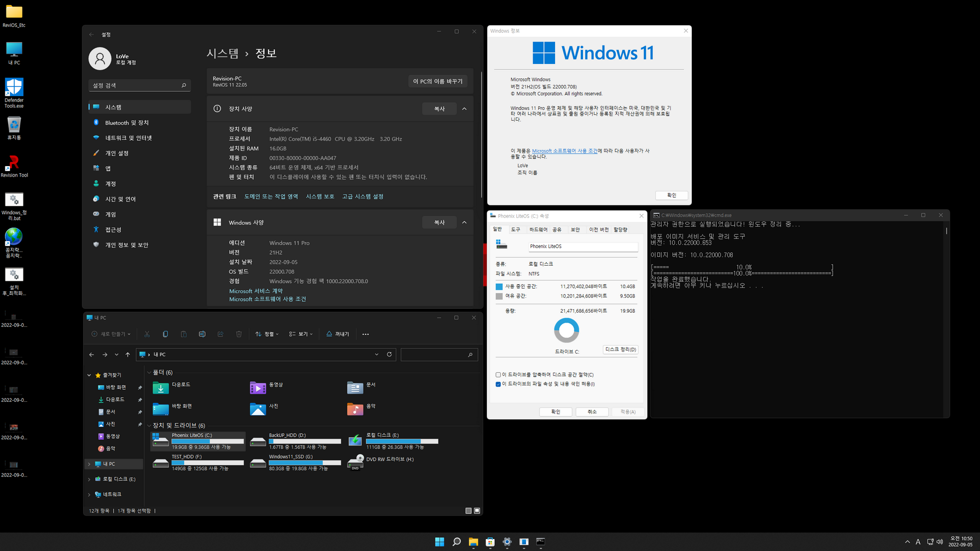
Task: Click the Explorer search box
Action: pyautogui.click(x=439, y=354)
